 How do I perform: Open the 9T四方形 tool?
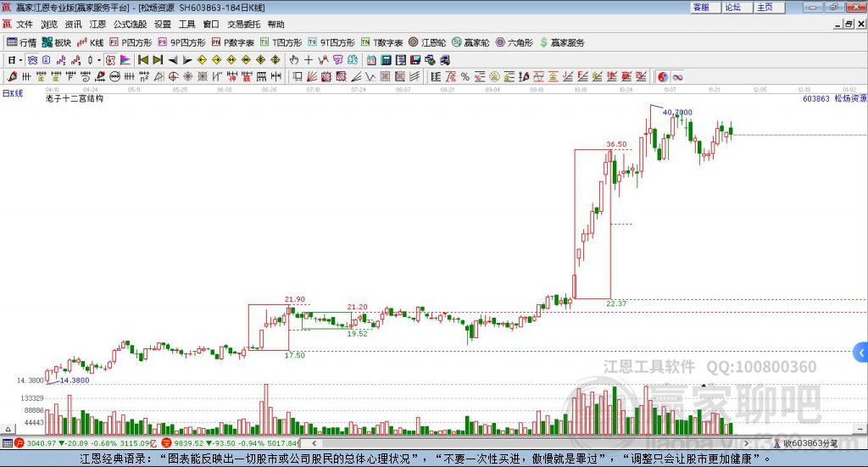pos(331,42)
